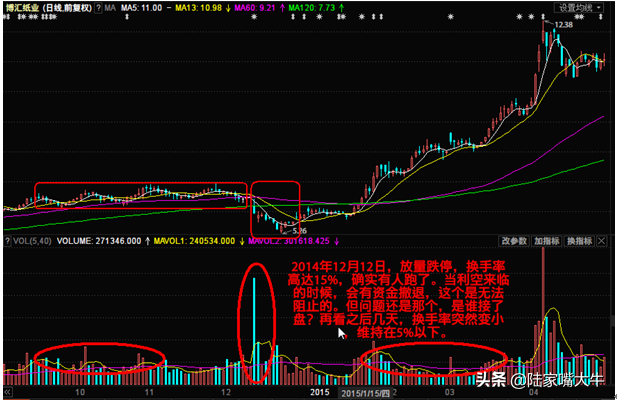Click month 11 on the time axis

[149, 392]
